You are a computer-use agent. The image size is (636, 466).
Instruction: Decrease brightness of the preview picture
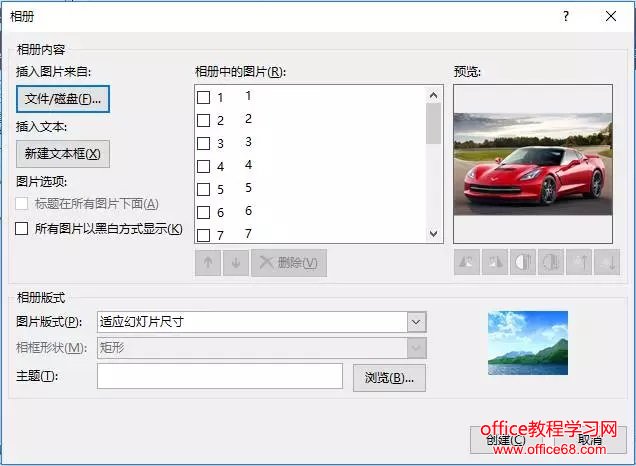coord(607,262)
